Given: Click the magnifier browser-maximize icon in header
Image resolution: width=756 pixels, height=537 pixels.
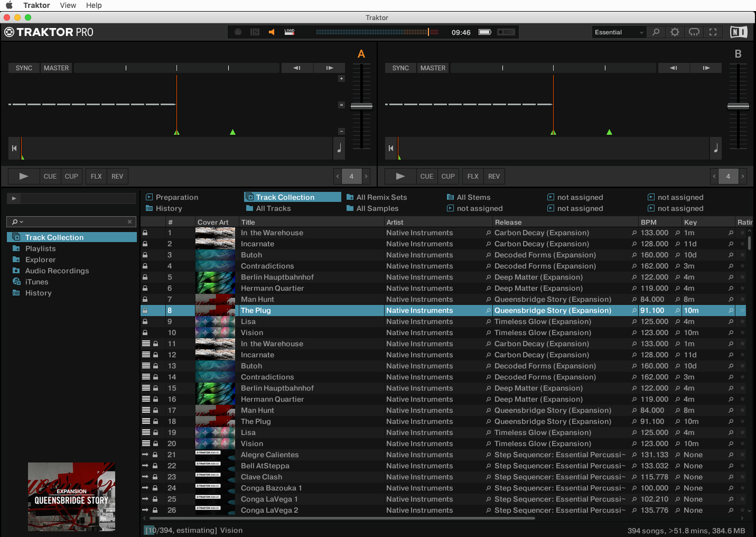Looking at the screenshot, I should pyautogui.click(x=656, y=32).
